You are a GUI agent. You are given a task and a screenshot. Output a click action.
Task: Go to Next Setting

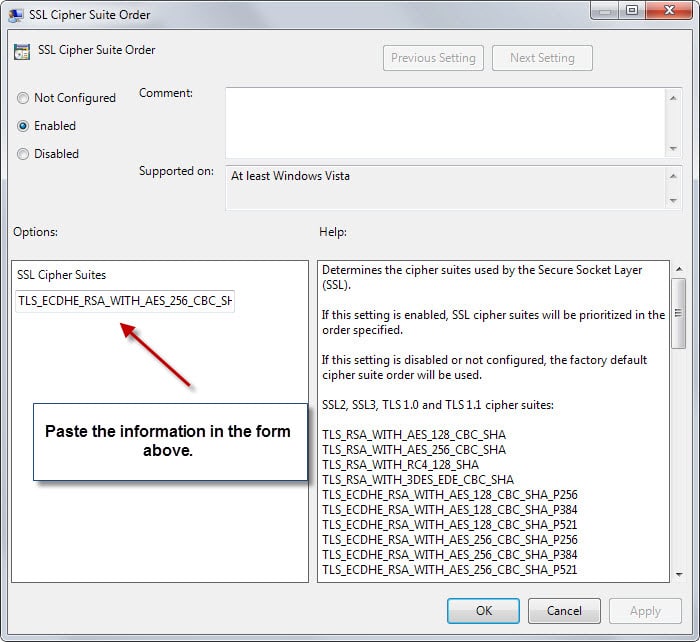[542, 58]
